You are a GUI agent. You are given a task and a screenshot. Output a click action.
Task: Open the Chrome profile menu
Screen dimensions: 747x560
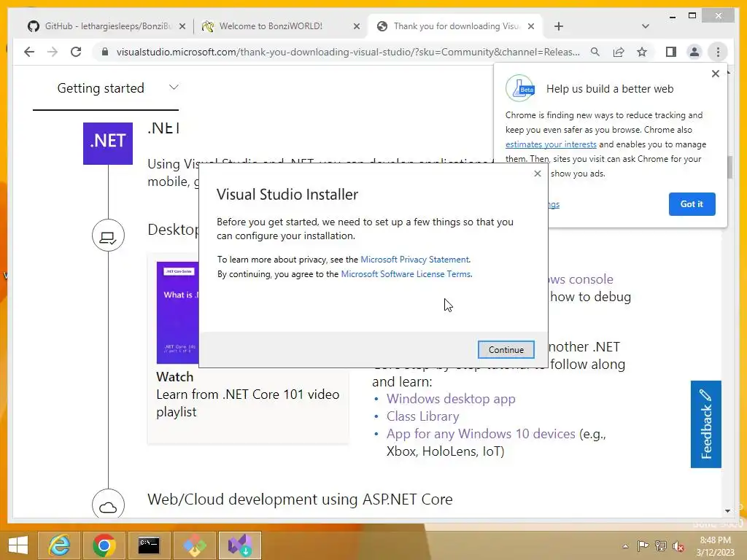point(694,52)
